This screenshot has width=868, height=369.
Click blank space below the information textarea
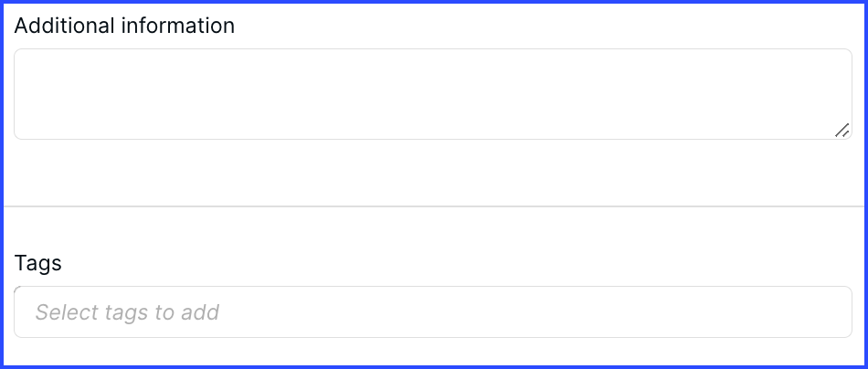point(433,172)
